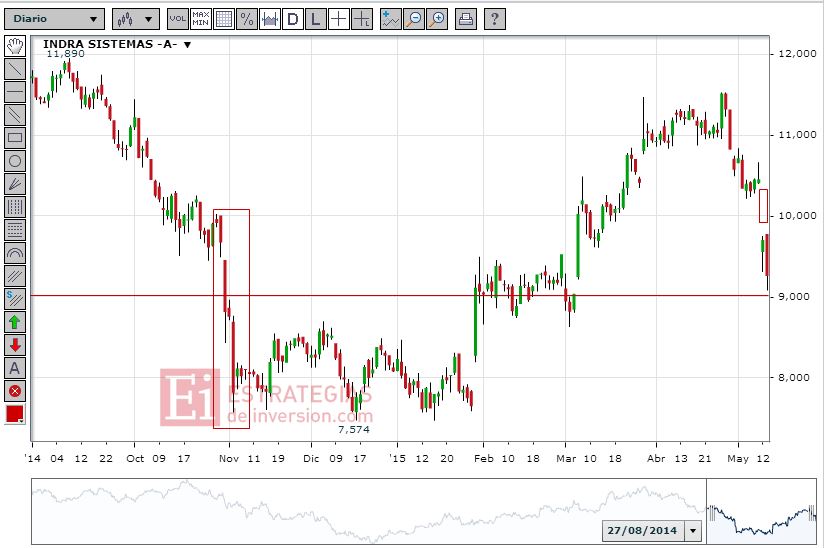Toggle the MAX MIN markers
Image resolution: width=825 pixels, height=548 pixels.
200,19
